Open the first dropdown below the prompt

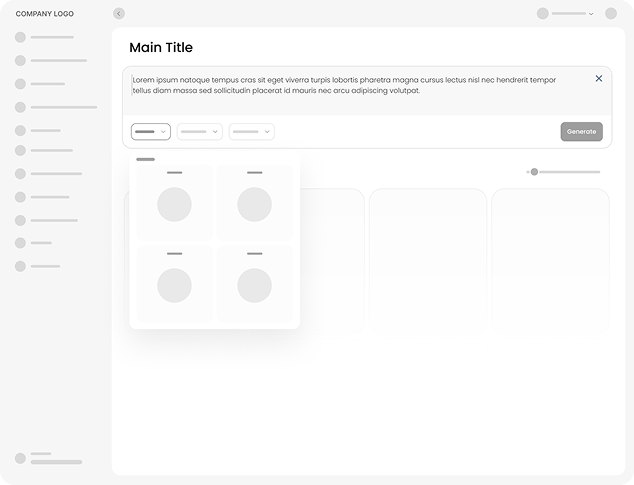coord(150,131)
